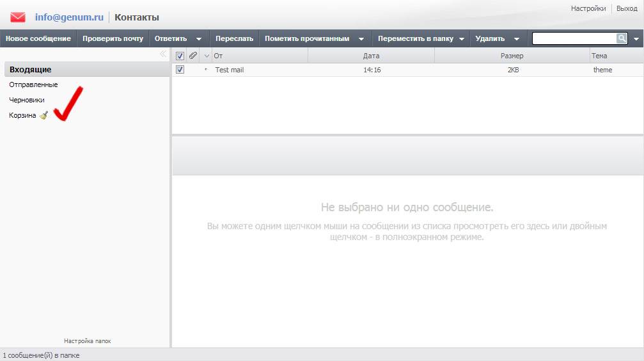Open the Пометить прочитанным dropdown arrow

point(361,39)
